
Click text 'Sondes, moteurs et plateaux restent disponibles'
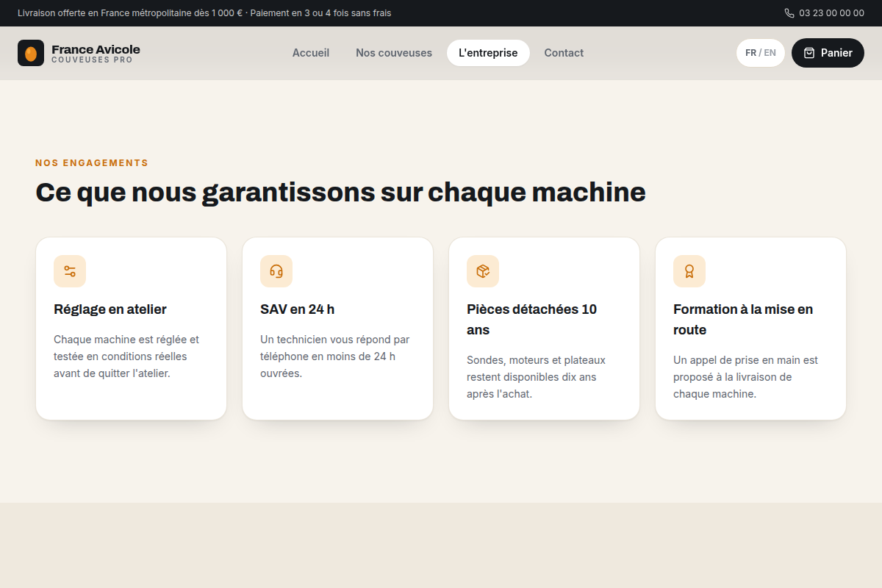(x=536, y=377)
